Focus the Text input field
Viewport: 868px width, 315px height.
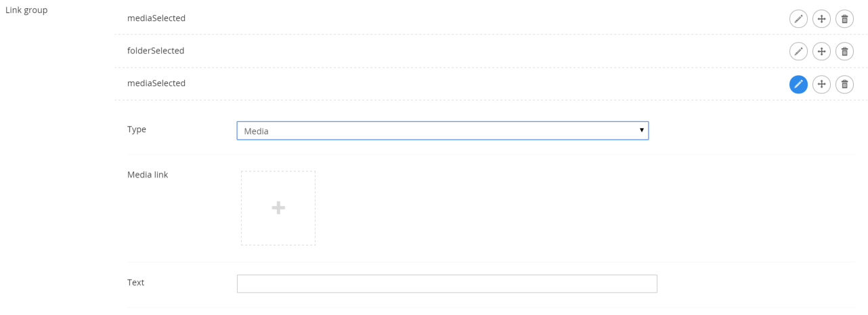pyautogui.click(x=447, y=284)
